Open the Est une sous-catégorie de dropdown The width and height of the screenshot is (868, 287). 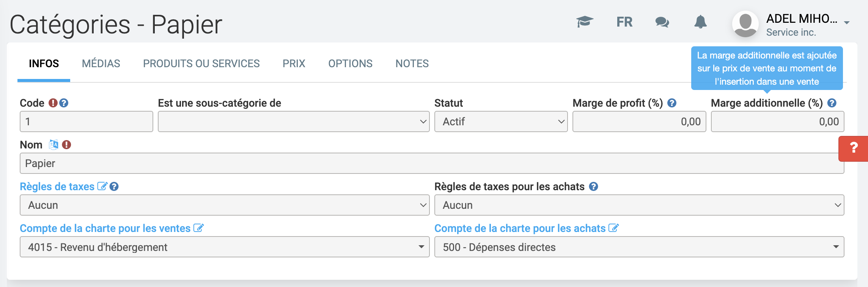(293, 121)
